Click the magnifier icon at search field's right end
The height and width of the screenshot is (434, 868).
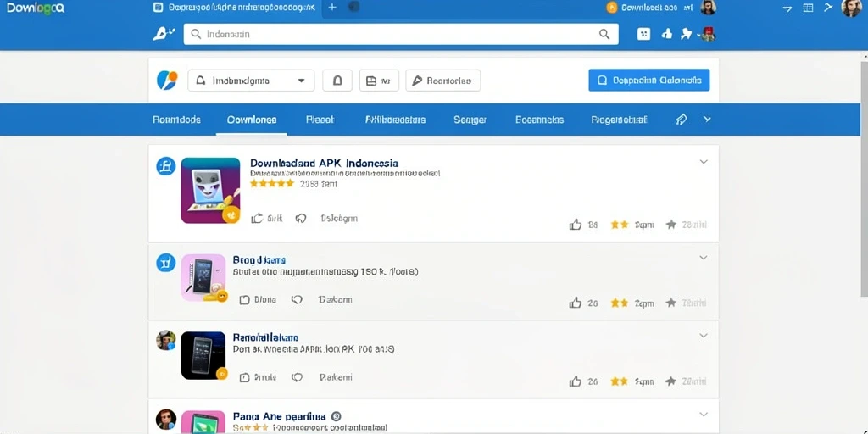(604, 34)
